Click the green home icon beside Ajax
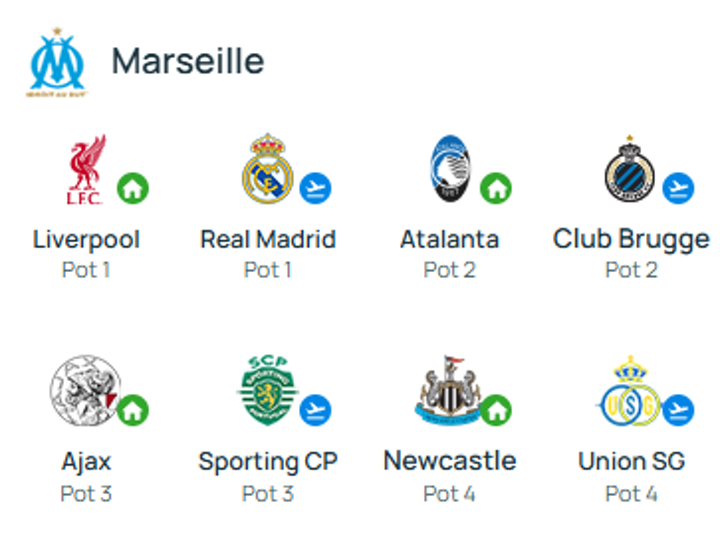720x551 pixels. (x=133, y=409)
